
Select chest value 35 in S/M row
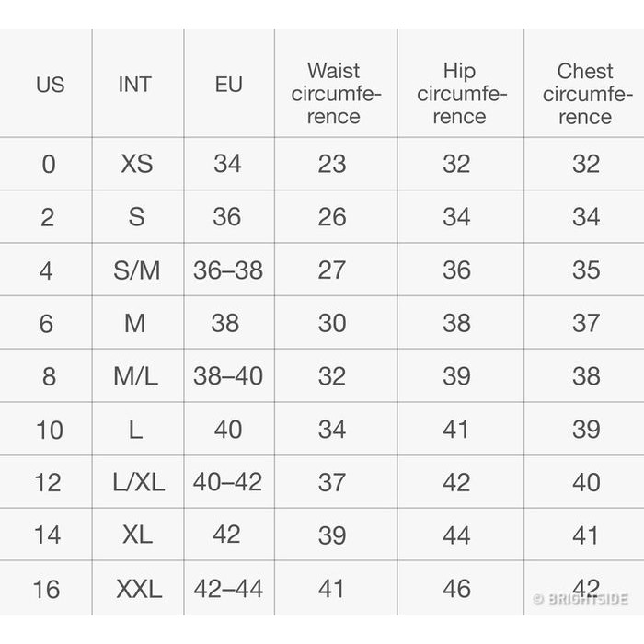coord(586,270)
